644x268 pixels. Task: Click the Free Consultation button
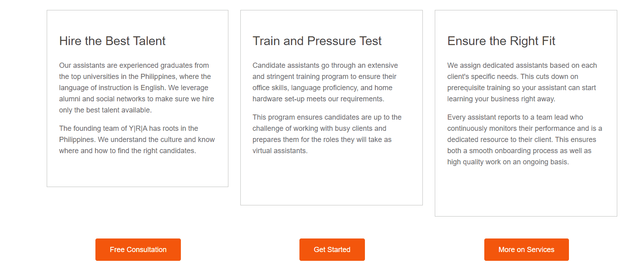138,250
